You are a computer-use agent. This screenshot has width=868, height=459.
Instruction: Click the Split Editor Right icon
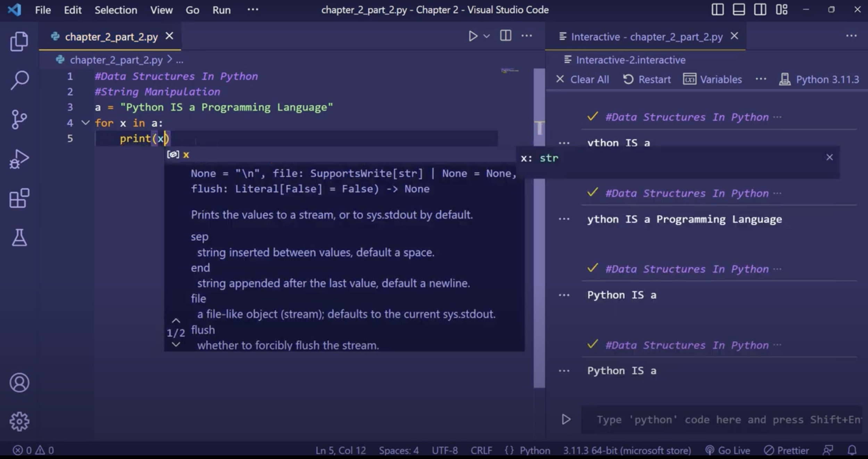pos(506,36)
